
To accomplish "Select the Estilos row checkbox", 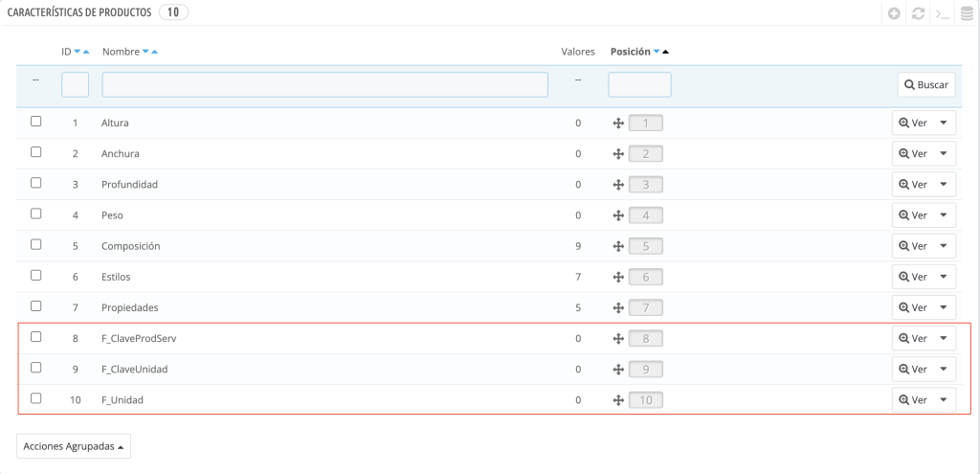I will 35,275.
